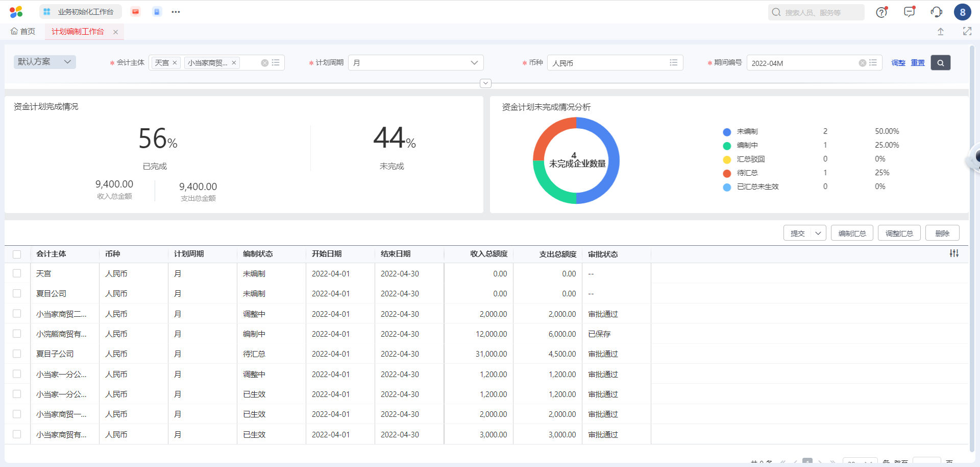Click the floating assistant at the right edge
The height and width of the screenshot is (467, 980).
point(973,157)
